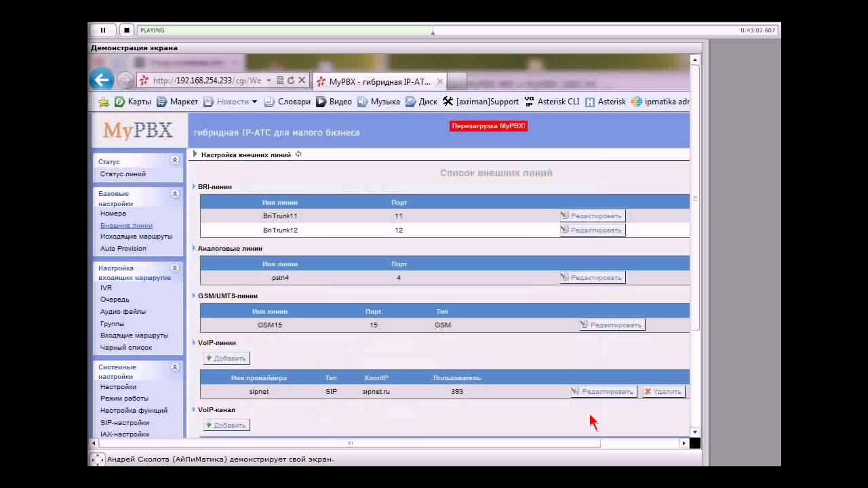Open the Диск bookmark
Image resolution: width=868 pixels, height=488 pixels.
point(421,102)
